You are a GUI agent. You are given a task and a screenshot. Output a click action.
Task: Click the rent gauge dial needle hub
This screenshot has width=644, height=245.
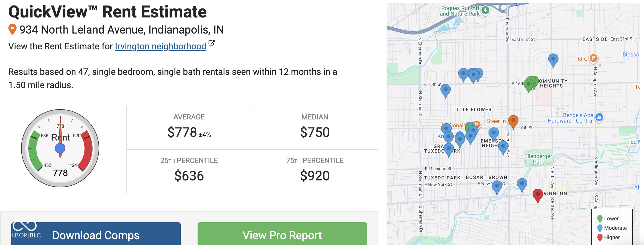coord(60,149)
